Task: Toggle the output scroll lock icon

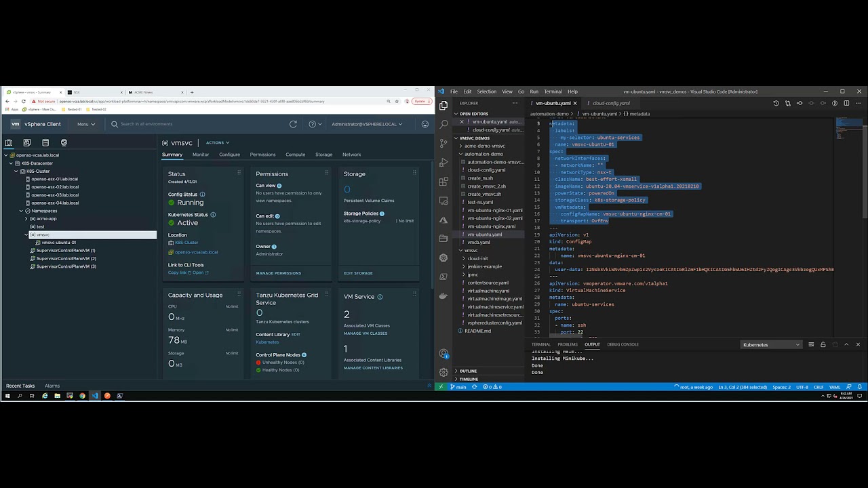Action: pos(823,344)
